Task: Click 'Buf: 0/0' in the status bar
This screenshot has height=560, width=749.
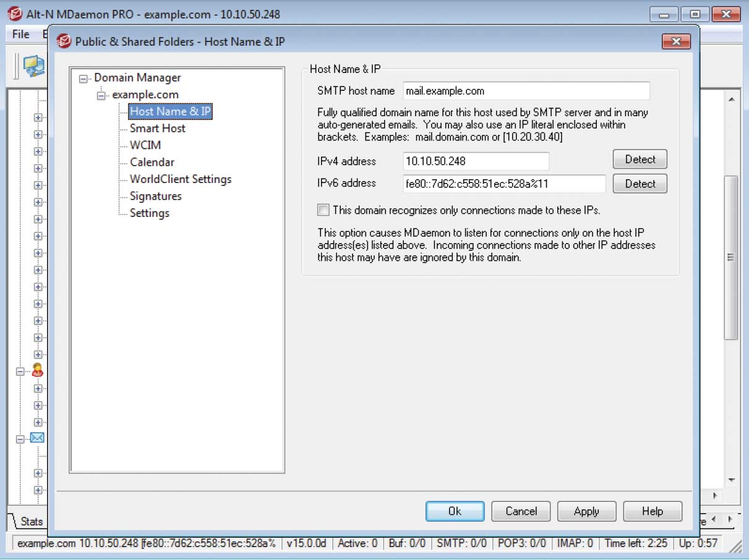Action: coord(408,543)
